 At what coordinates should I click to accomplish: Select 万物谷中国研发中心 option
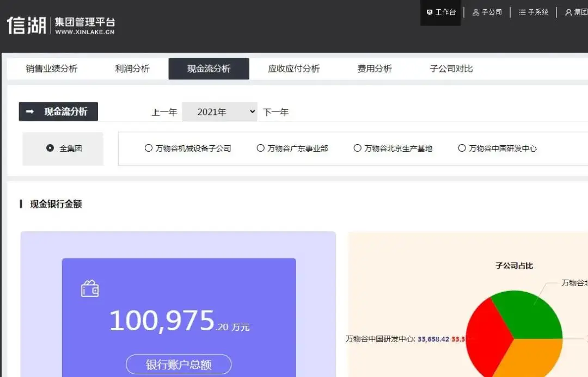462,147
